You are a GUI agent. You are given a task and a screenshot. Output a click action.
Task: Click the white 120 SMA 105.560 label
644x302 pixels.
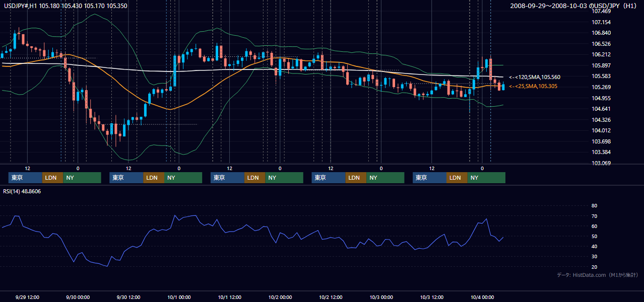click(534, 77)
